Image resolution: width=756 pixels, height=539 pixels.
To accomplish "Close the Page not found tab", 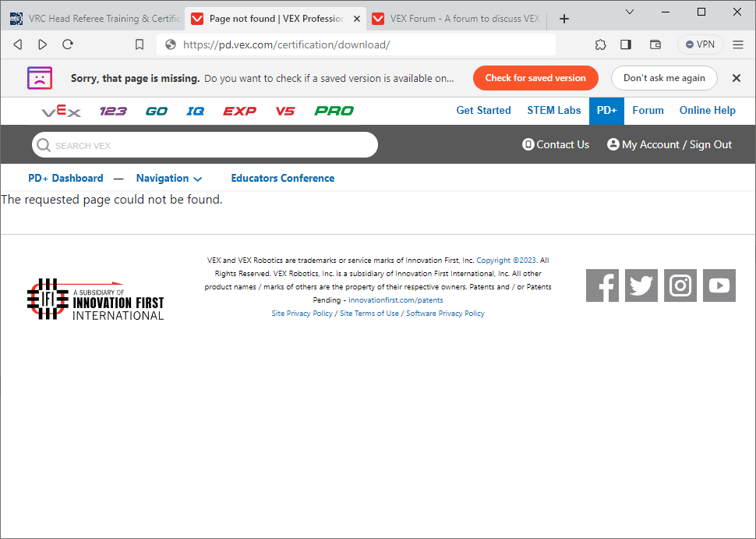I will [357, 19].
